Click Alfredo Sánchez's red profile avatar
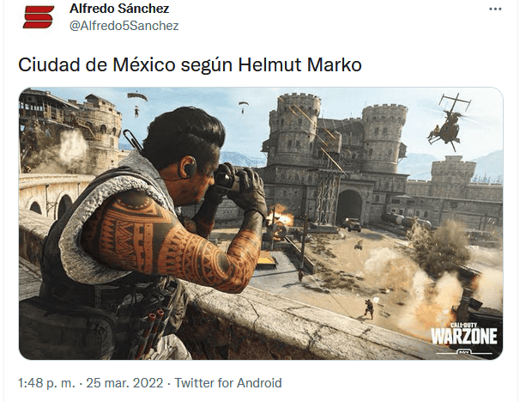The height and width of the screenshot is (402, 532). click(38, 17)
